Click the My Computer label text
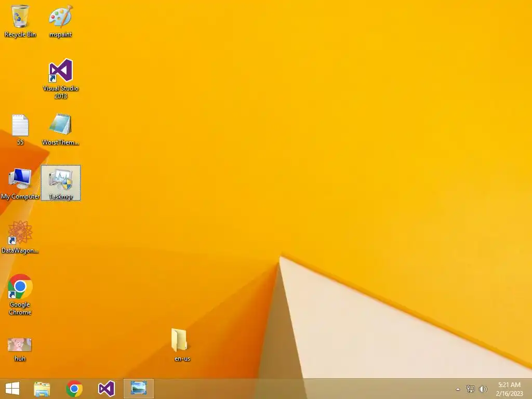The height and width of the screenshot is (399, 532). [20, 196]
